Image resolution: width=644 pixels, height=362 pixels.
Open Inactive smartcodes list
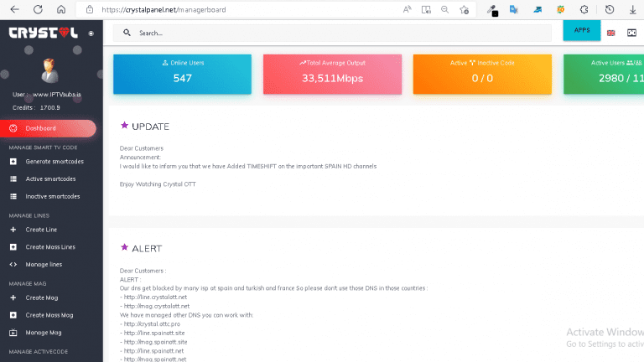[x=51, y=197]
